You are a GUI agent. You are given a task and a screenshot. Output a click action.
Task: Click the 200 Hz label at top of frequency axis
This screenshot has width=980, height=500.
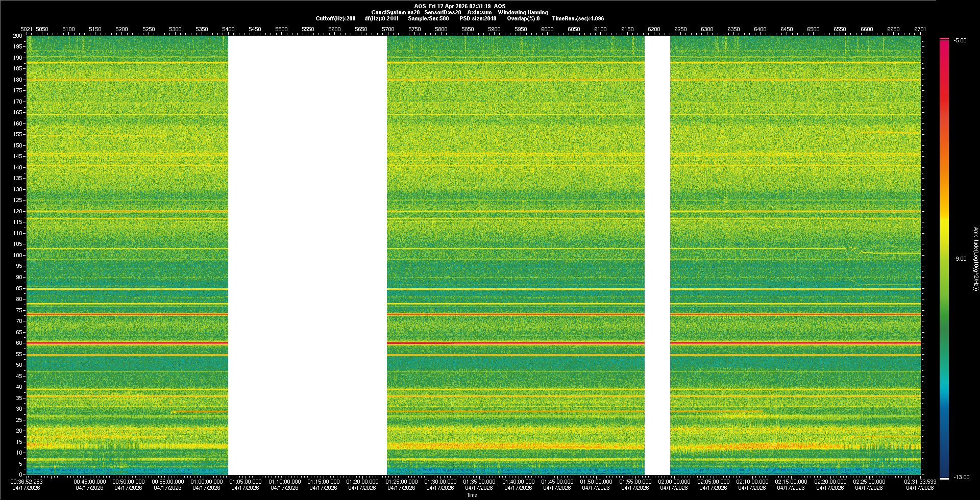pos(18,36)
